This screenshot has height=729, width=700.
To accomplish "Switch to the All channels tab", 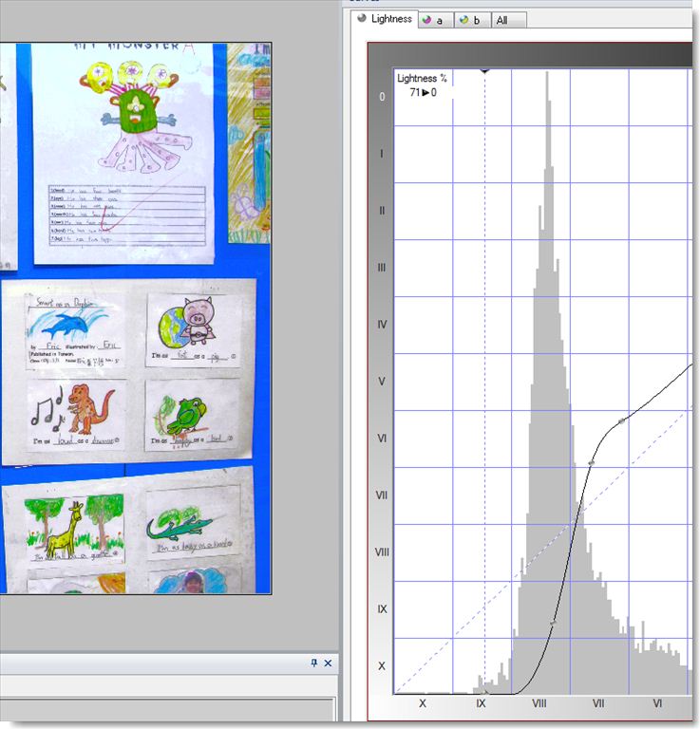I will 508,21.
